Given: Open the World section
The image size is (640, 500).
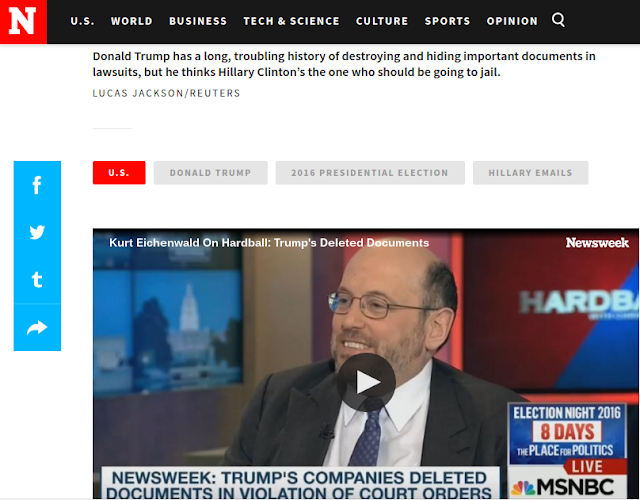Looking at the screenshot, I should coord(131,21).
